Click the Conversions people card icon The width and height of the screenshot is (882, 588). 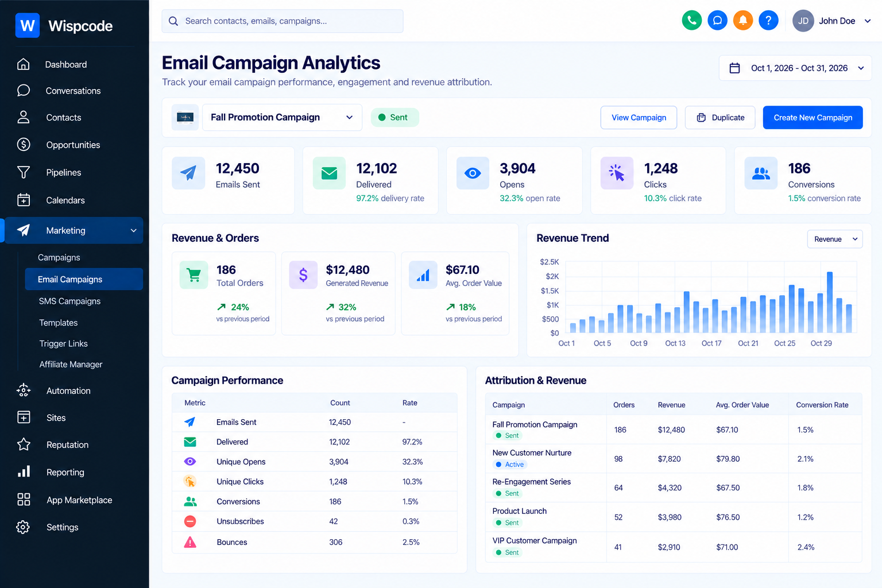[761, 173]
